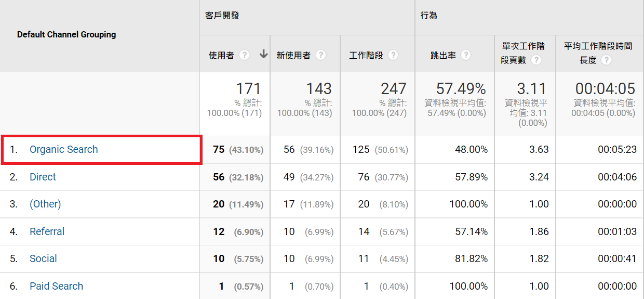Click Organic Search users cell 75 (43.10%)
Image resolution: width=644 pixels, height=299 pixels.
(238, 150)
